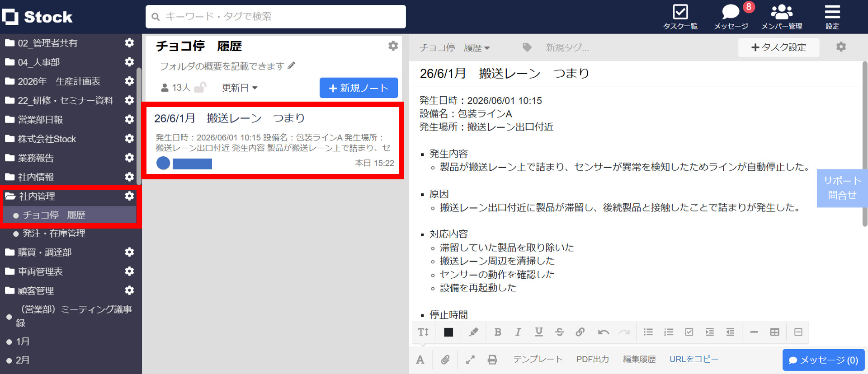Insert a table
The width and height of the screenshot is (868, 374).
click(774, 332)
